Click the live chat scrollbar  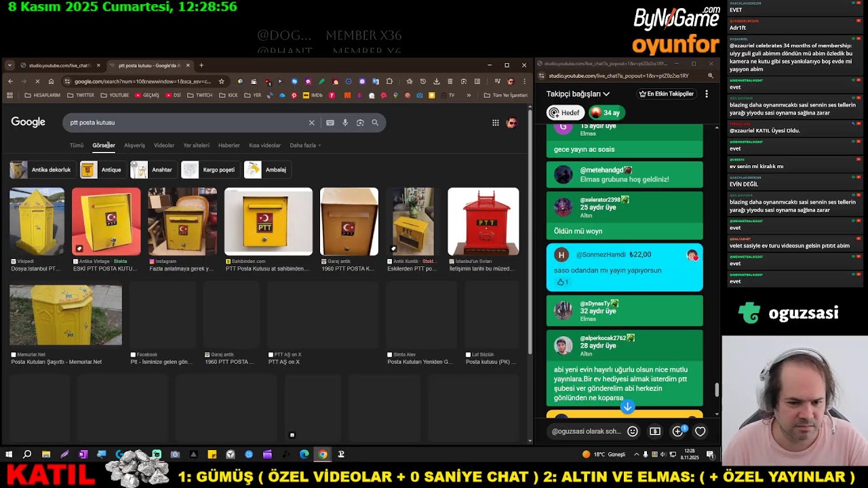click(717, 390)
